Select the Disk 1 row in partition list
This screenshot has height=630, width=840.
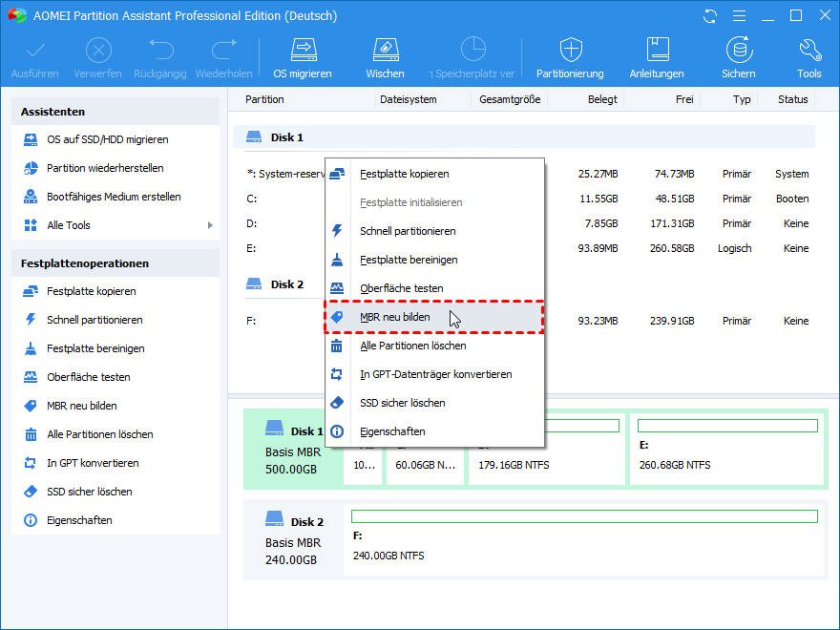tap(524, 137)
